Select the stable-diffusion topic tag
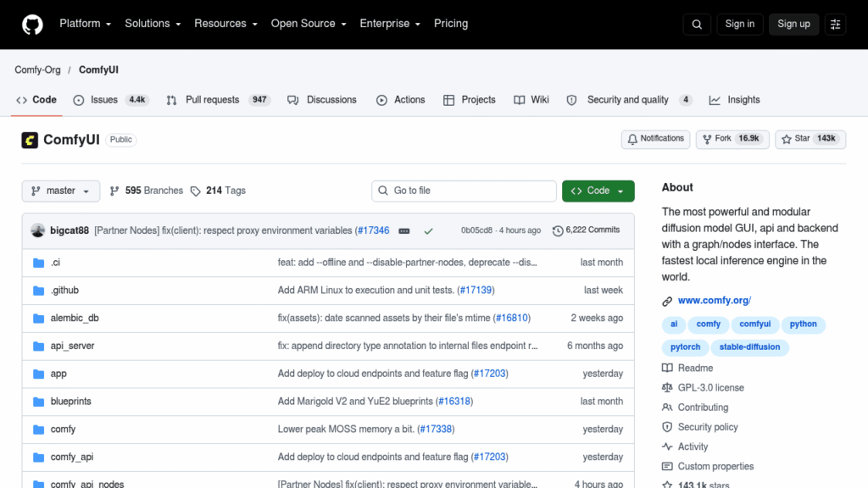The height and width of the screenshot is (488, 868). [749, 347]
